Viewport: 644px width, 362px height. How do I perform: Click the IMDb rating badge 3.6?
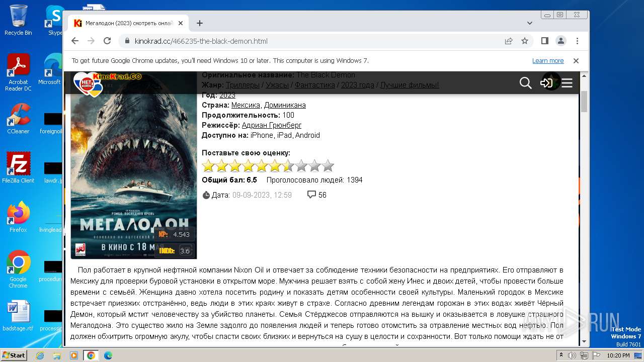pyautogui.click(x=175, y=250)
